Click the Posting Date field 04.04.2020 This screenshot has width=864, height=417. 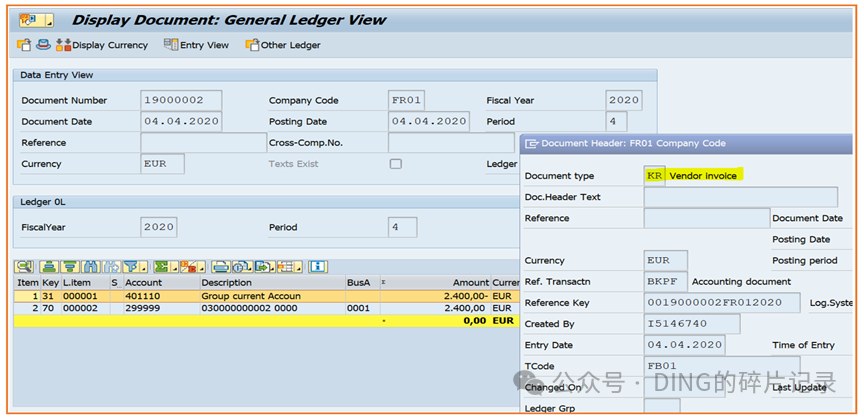click(x=429, y=121)
